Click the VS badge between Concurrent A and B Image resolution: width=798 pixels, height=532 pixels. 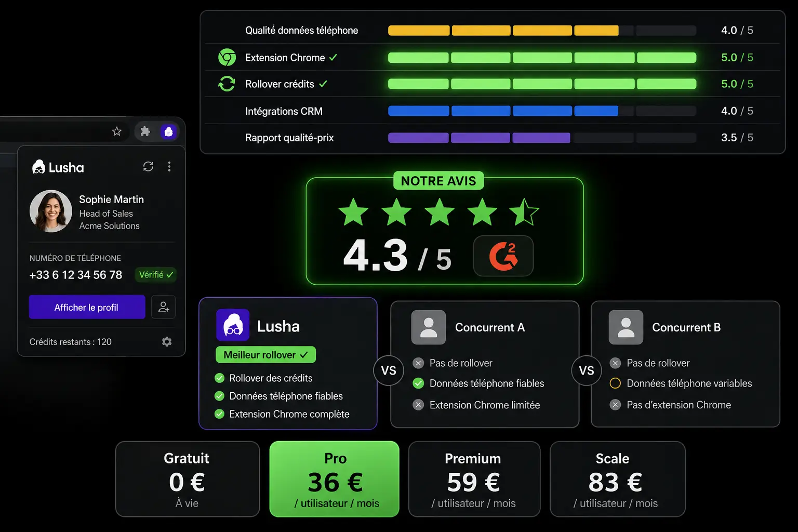pos(587,370)
